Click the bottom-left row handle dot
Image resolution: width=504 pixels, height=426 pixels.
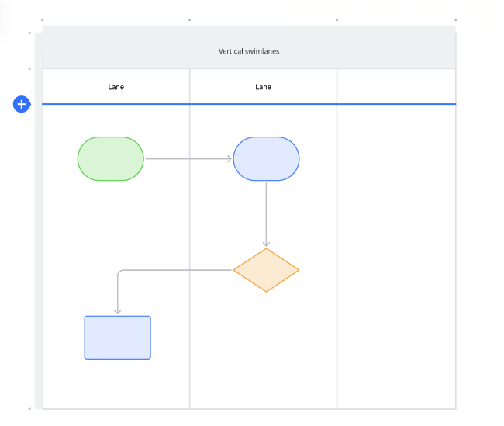pyautogui.click(x=29, y=408)
